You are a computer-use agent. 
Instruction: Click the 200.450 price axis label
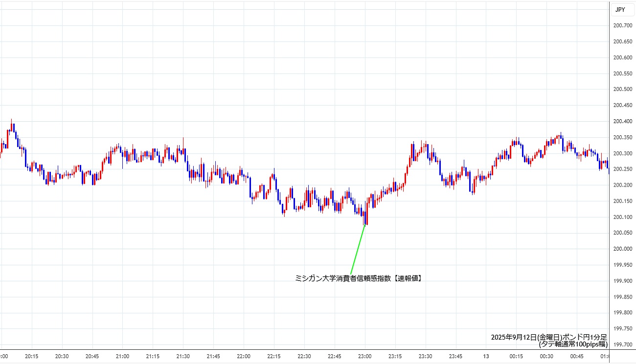622,106
